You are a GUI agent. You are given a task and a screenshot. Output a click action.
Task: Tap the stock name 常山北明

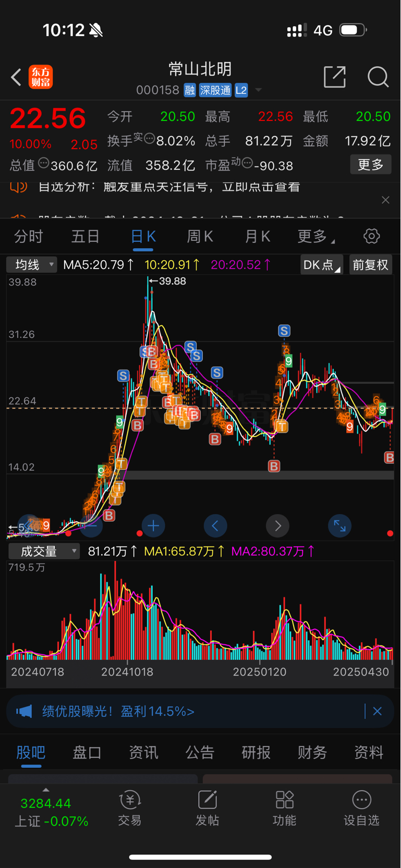point(200,69)
